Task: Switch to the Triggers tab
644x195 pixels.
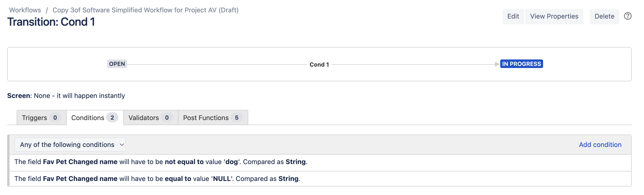Action: pyautogui.click(x=41, y=118)
